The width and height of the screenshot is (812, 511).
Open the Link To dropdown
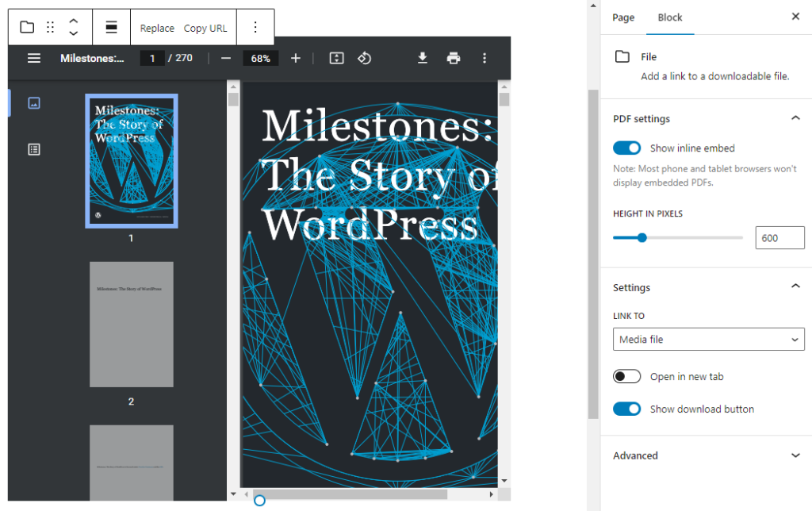point(708,340)
